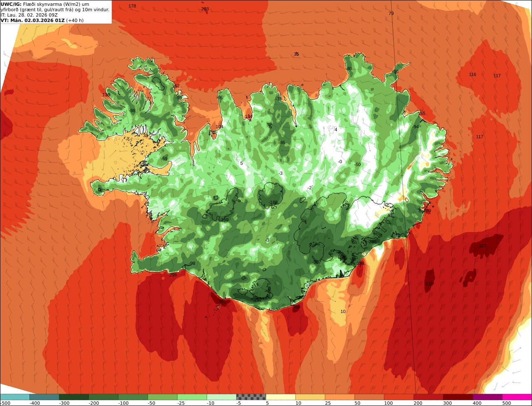532x406 pixels.
Task: Click the flux value -59 on the map
Action: point(165,159)
